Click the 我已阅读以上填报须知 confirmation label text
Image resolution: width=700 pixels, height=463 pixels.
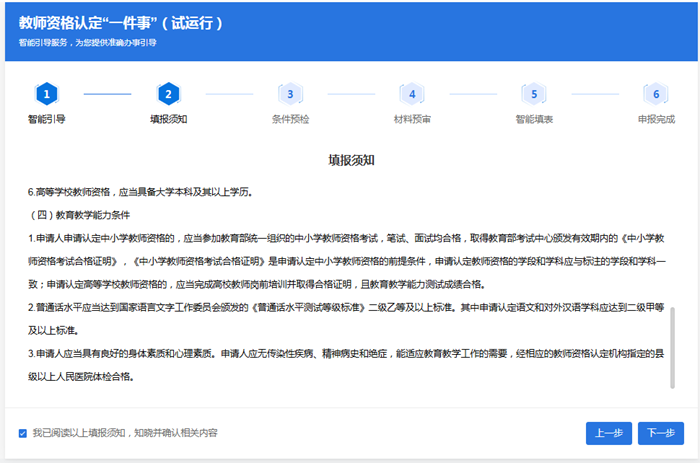click(125, 433)
